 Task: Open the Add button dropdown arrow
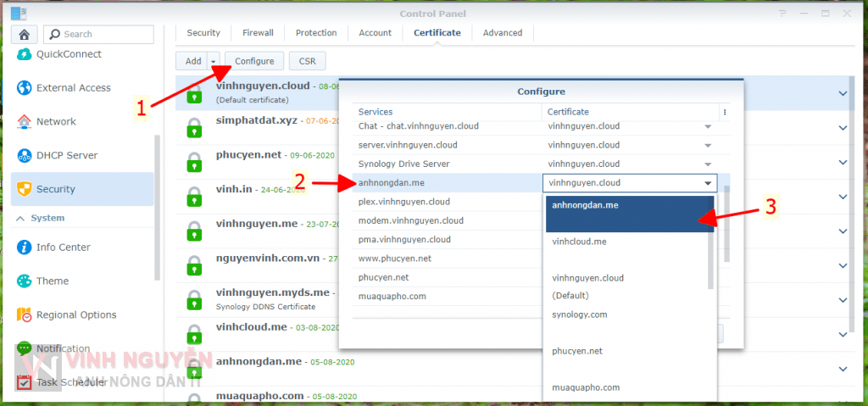[x=214, y=61]
